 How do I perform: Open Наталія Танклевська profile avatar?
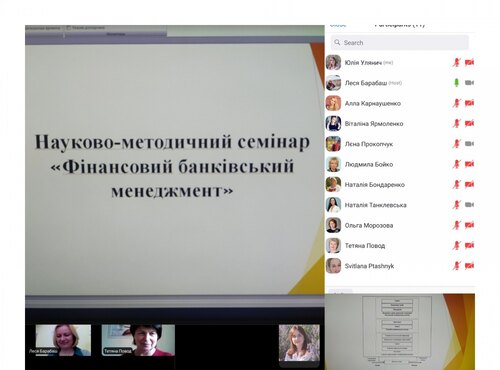click(x=333, y=205)
